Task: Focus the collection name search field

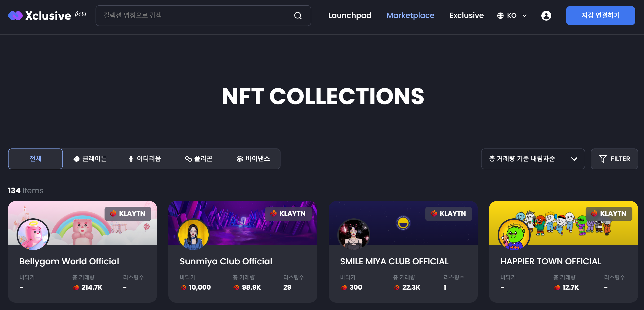Action: pyautogui.click(x=195, y=16)
